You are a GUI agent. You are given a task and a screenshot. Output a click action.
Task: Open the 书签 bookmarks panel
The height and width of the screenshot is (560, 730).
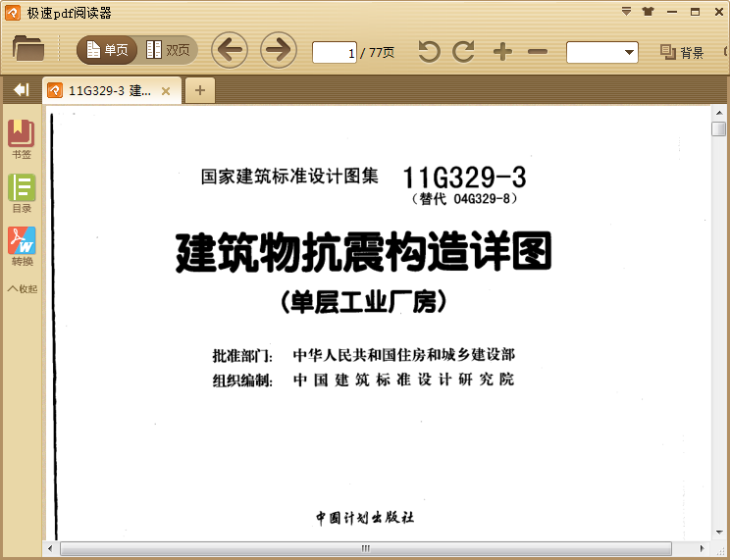point(22,139)
